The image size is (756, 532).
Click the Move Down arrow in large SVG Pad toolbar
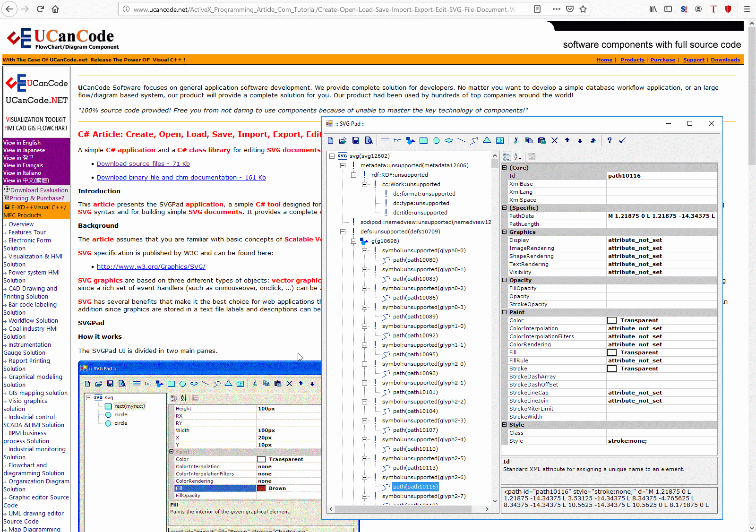580,140
